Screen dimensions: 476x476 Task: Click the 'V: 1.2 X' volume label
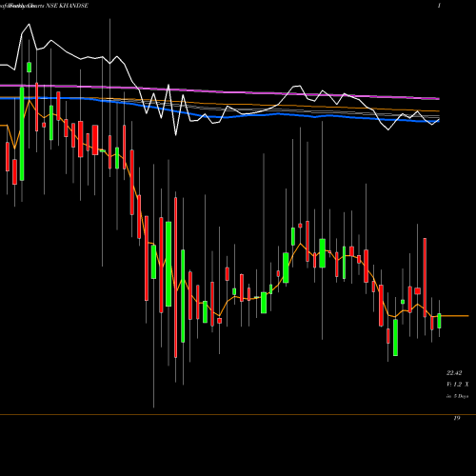point(458,385)
